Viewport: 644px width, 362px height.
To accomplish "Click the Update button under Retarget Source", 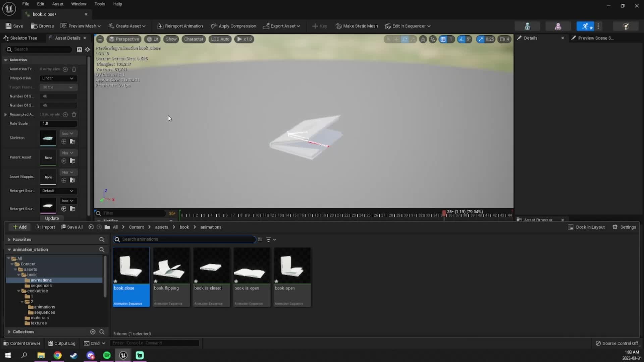I will pyautogui.click(x=52, y=218).
